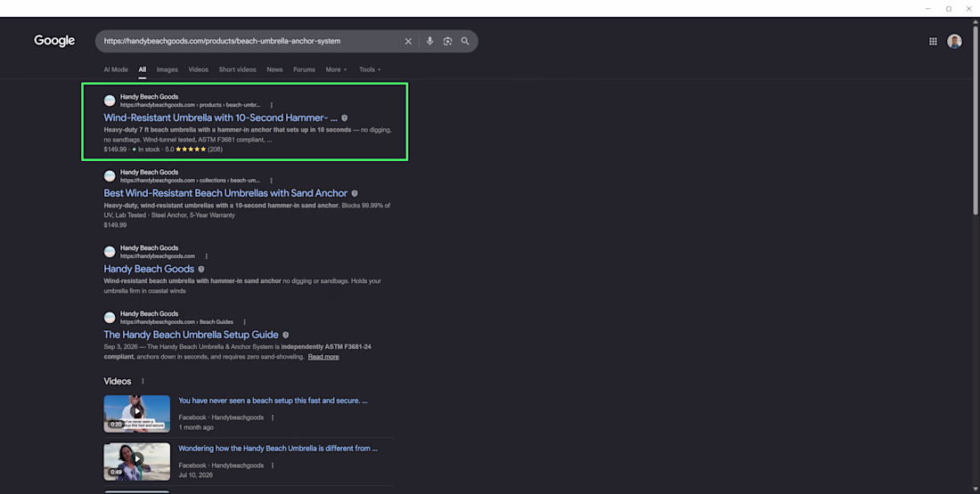Click the shield badge next to Wind-Resistant Umbrella title
This screenshot has width=980, height=494.
(345, 118)
